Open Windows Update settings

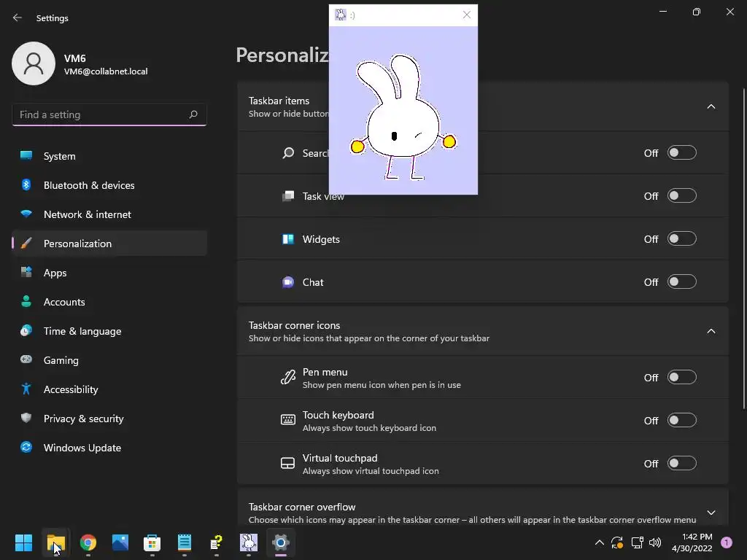pyautogui.click(x=109, y=448)
